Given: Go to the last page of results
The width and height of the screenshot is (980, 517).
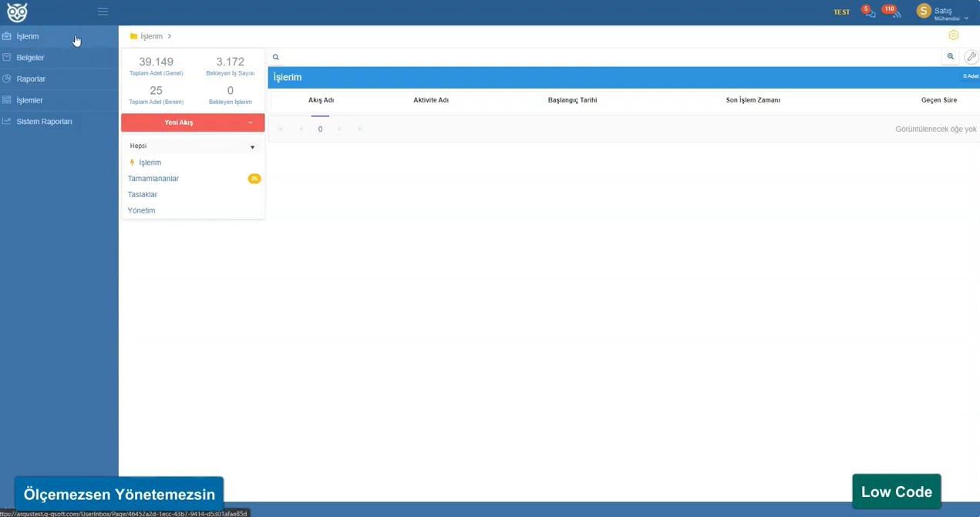Looking at the screenshot, I should tap(360, 129).
